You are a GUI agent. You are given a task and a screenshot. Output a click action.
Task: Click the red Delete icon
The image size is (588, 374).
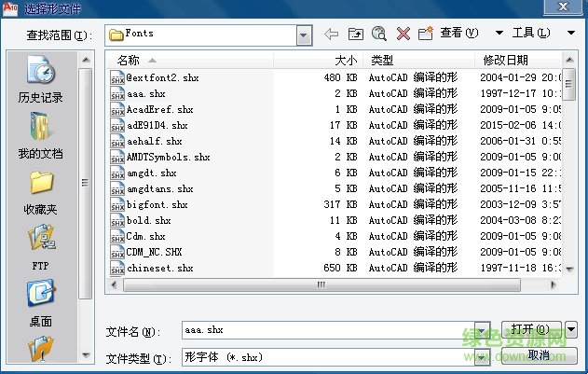[403, 34]
